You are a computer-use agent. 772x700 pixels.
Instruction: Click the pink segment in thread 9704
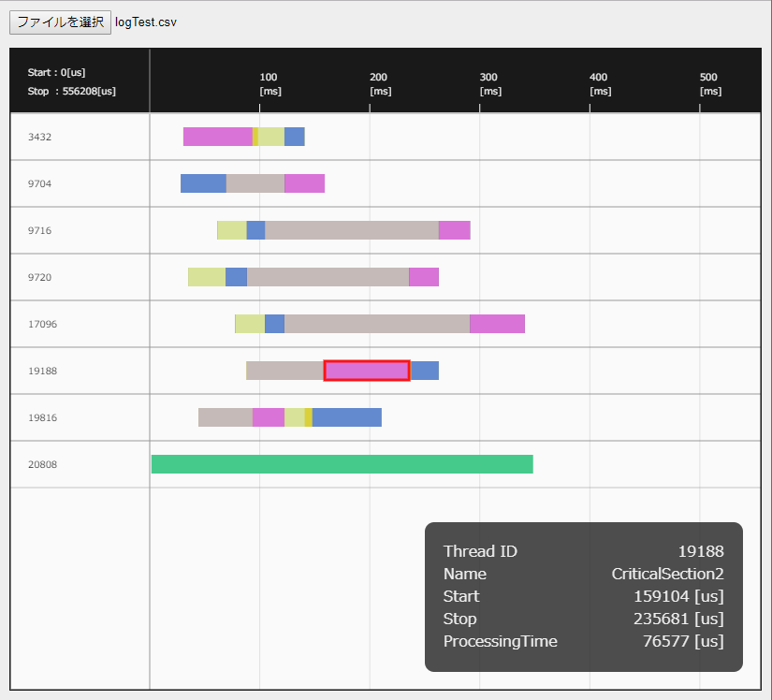(x=304, y=183)
